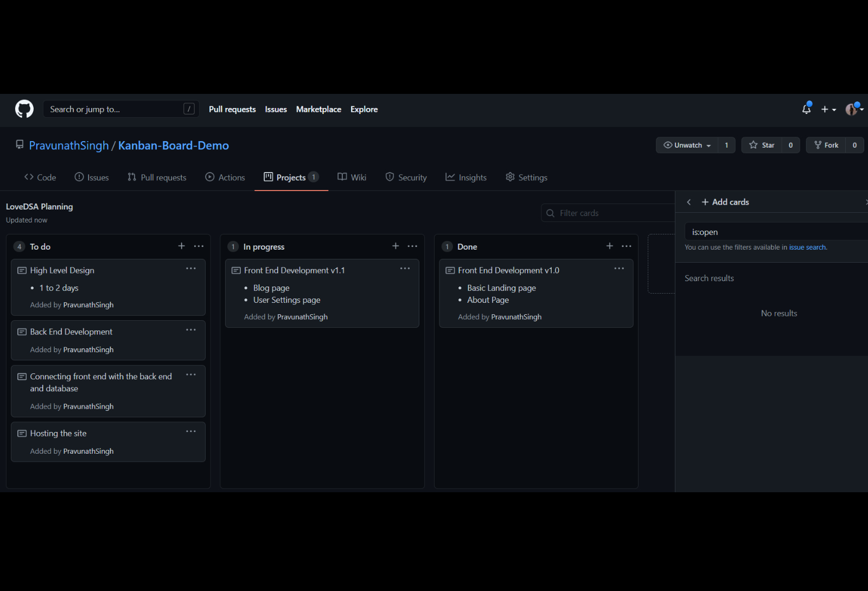868x591 pixels.
Task: Focus the Search or jump to field
Action: coord(121,109)
